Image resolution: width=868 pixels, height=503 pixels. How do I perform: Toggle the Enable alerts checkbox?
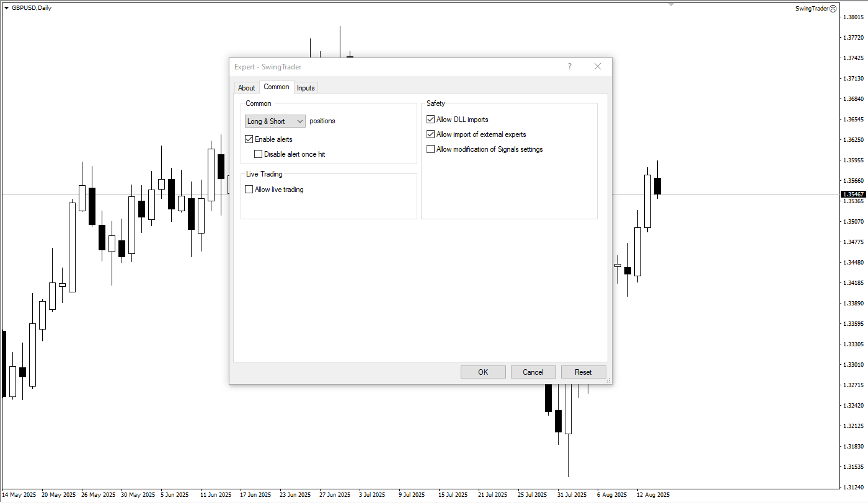[x=249, y=139]
